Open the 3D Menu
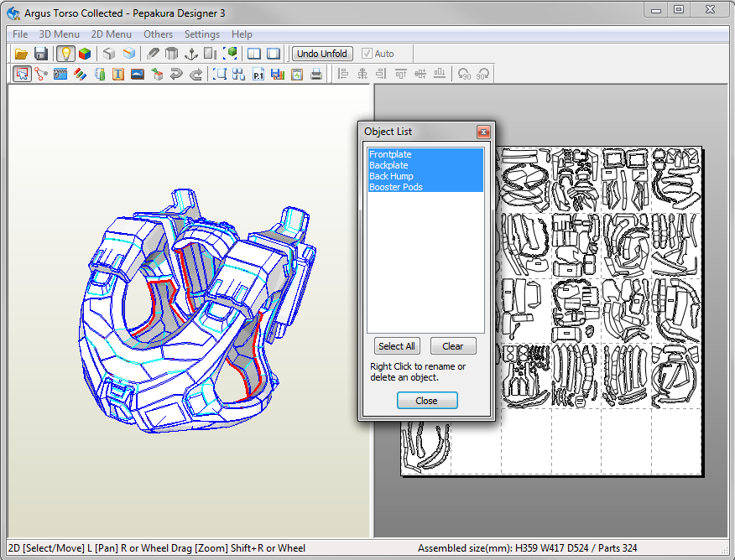Screen dimensions: 735x560 click(x=60, y=34)
